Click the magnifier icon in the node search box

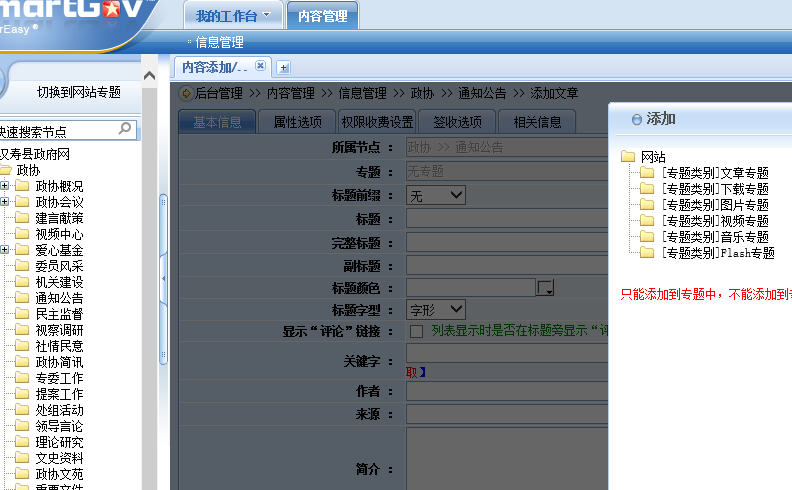point(125,129)
